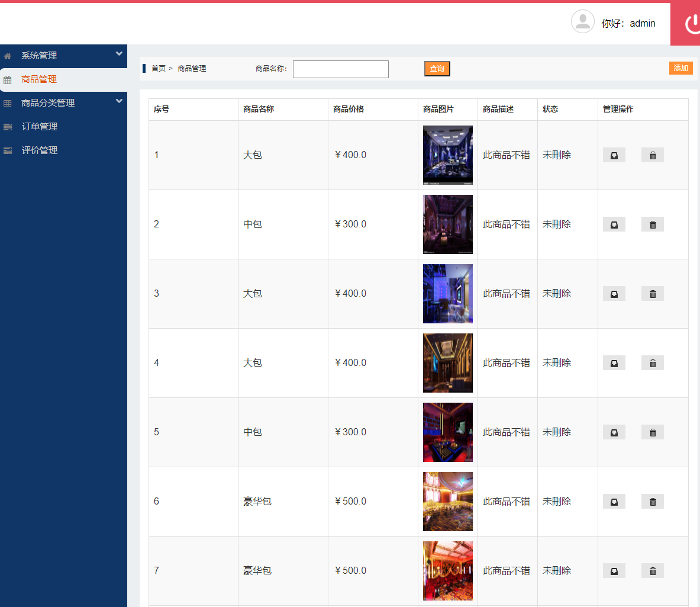700x607 pixels.
Task: Click the orange 查询 search button
Action: tap(437, 68)
